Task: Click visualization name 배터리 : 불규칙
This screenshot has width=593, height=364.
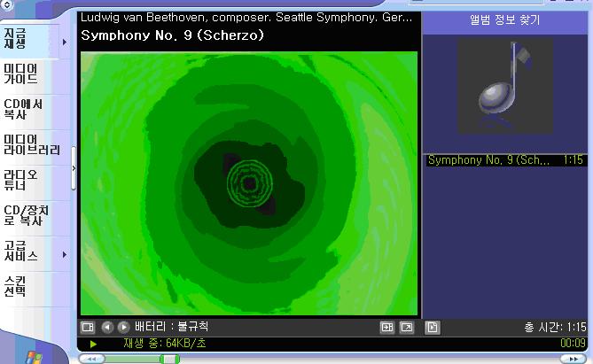Action: click(x=171, y=327)
